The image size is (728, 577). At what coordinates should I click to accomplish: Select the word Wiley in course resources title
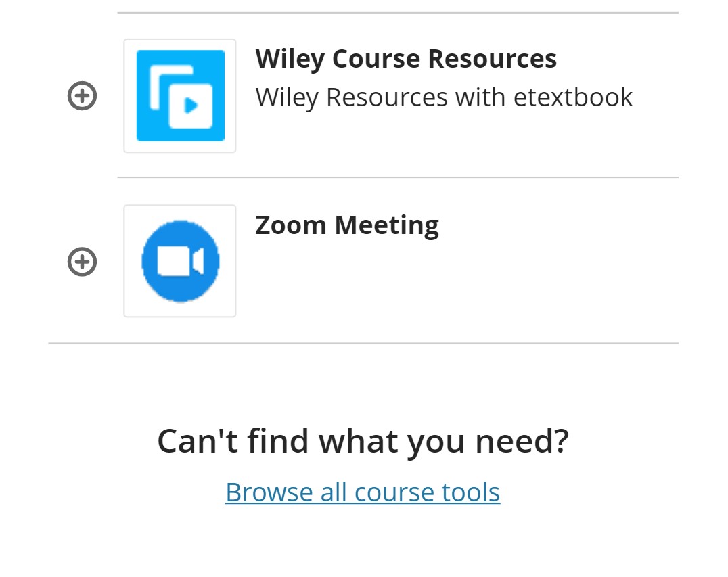point(290,60)
